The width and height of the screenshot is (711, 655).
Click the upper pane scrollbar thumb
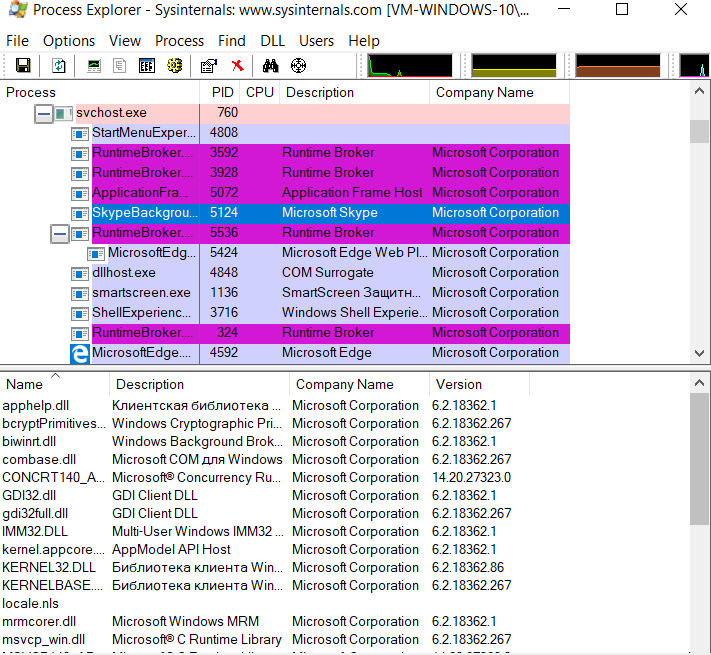[700, 131]
